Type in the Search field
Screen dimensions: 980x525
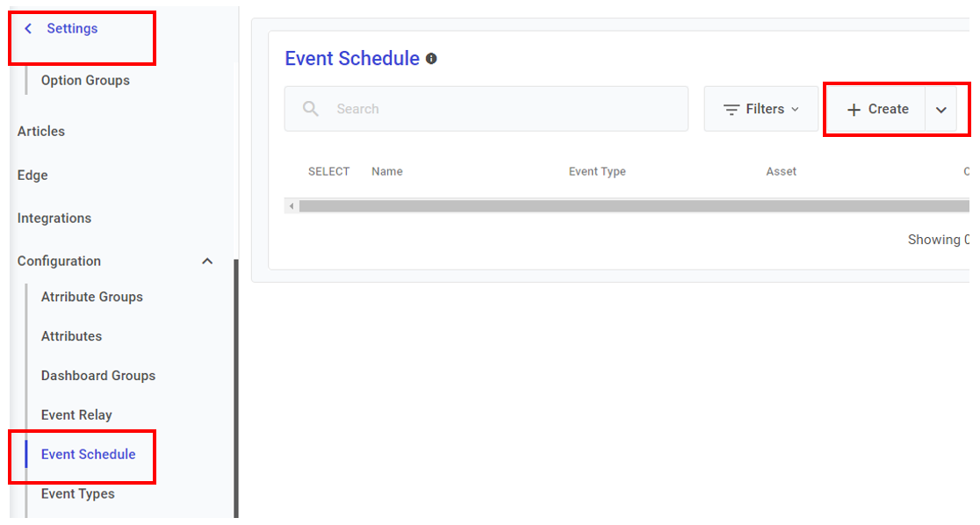pyautogui.click(x=501, y=109)
